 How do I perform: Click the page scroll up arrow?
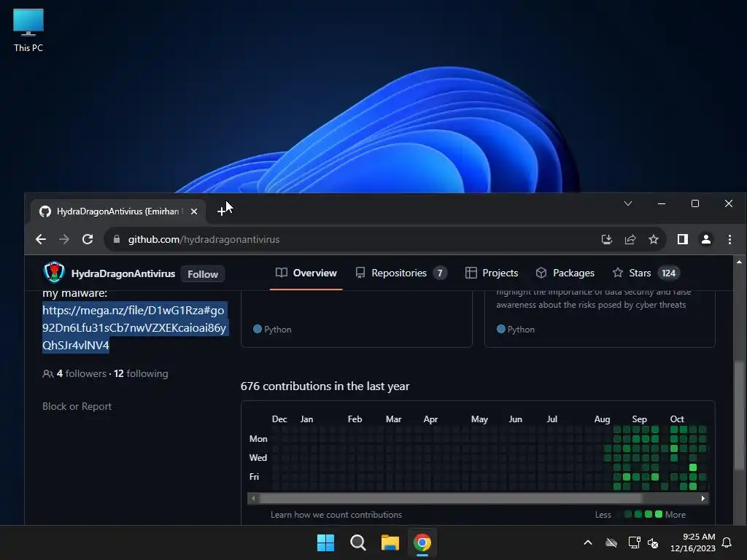[739, 262]
